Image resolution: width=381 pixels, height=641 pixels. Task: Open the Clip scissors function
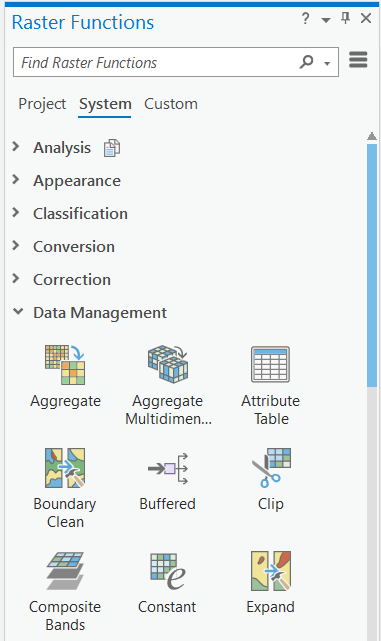pyautogui.click(x=271, y=468)
